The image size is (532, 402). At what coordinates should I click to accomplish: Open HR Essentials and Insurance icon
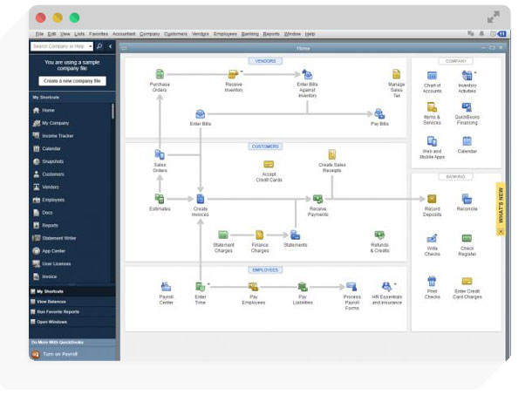(386, 287)
